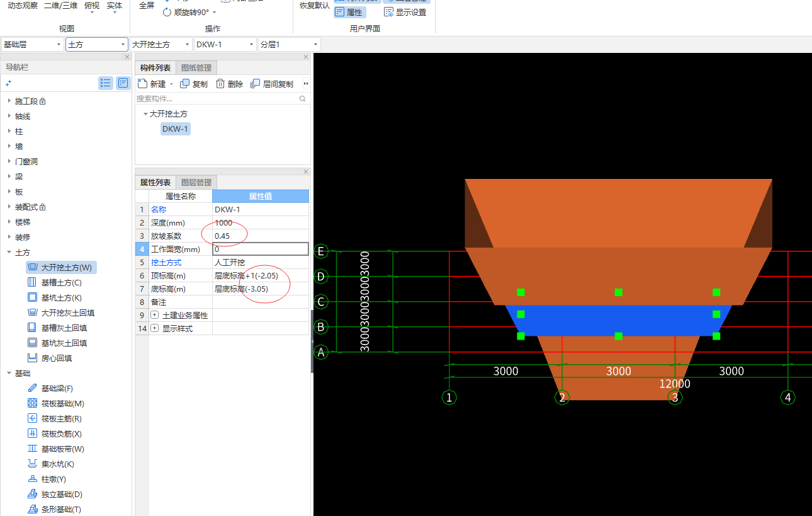Close the properties list panel
Viewport: 812px width, 516px height.
pyautogui.click(x=307, y=171)
